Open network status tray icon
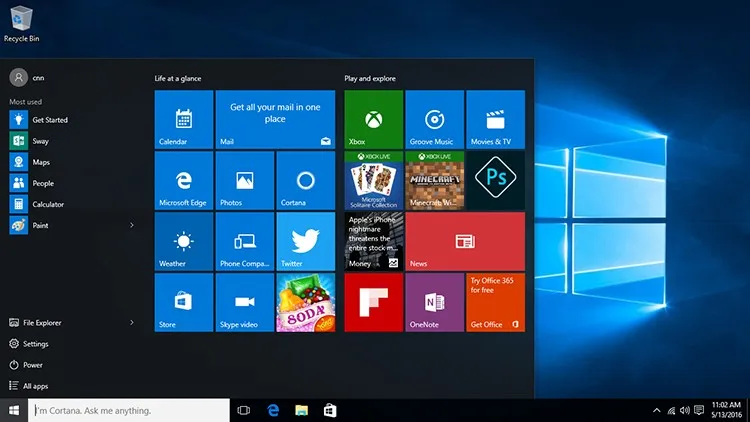The height and width of the screenshot is (422, 750). click(x=671, y=410)
